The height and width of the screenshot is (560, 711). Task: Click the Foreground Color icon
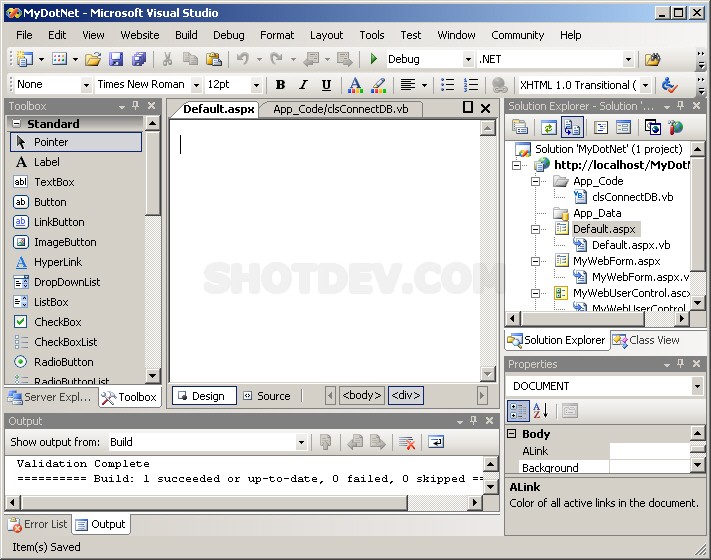(354, 85)
